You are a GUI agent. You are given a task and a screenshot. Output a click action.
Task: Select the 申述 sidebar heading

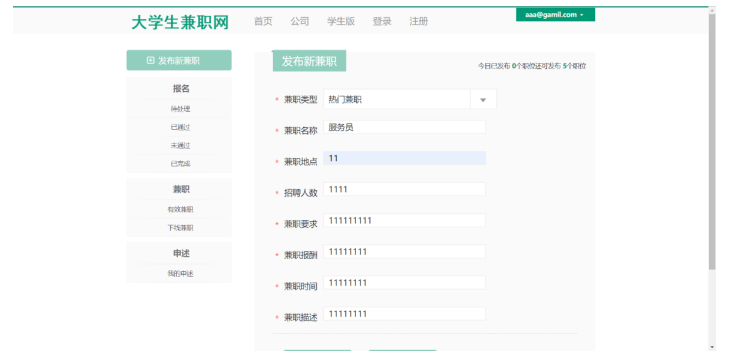point(181,253)
